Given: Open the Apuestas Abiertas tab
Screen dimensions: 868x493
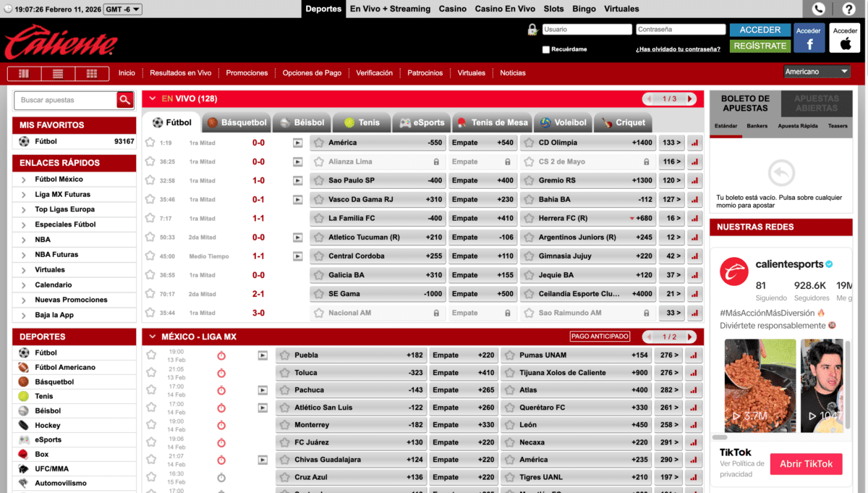Looking at the screenshot, I should point(817,104).
